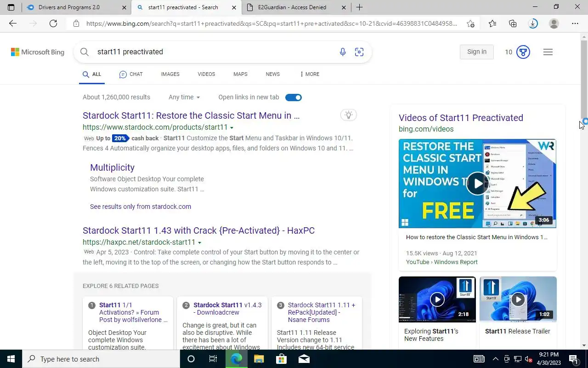The width and height of the screenshot is (588, 368).
Task: Click the browser profile avatar icon
Action: [x=554, y=23]
